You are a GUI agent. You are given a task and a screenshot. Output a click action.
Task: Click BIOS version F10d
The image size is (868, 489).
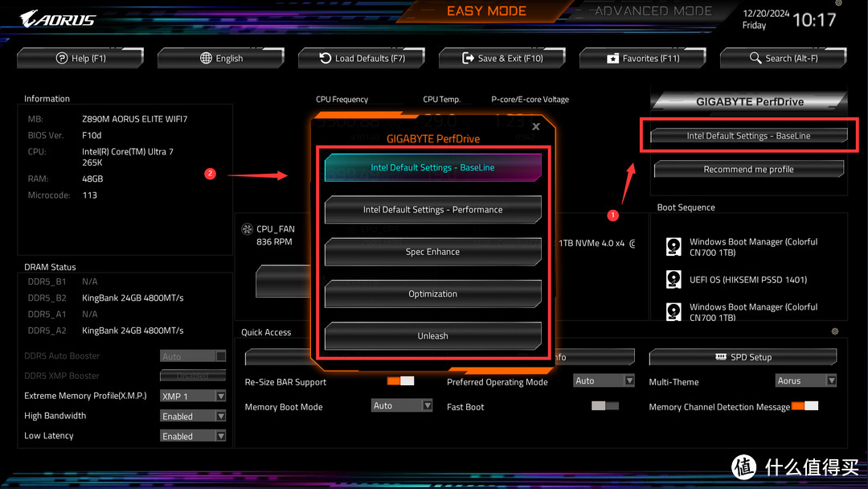coord(92,135)
